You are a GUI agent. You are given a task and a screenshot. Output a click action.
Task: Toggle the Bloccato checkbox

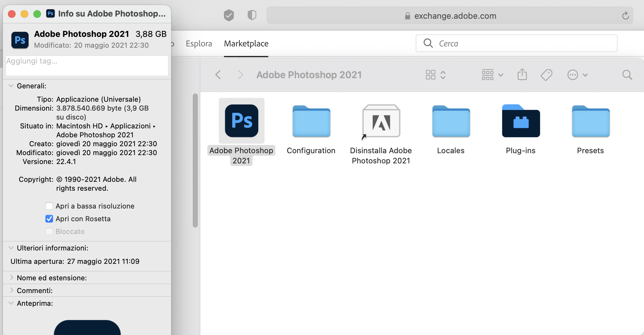[x=49, y=231]
